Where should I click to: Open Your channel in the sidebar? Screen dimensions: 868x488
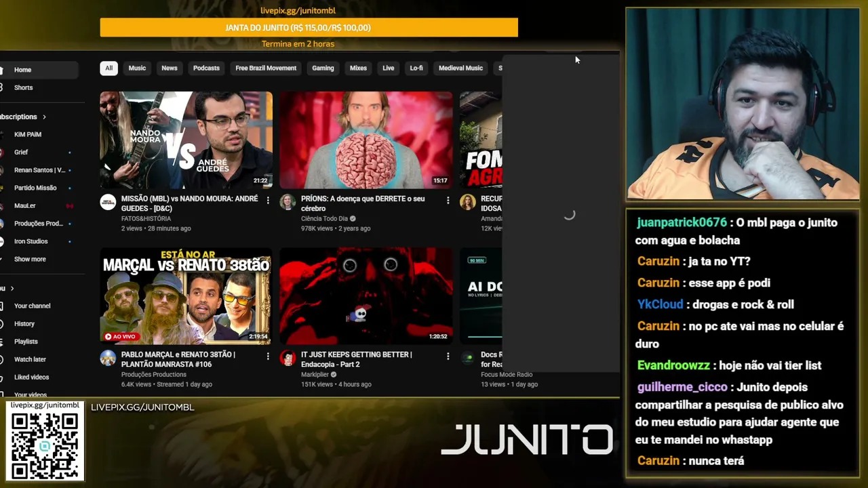[x=38, y=306]
